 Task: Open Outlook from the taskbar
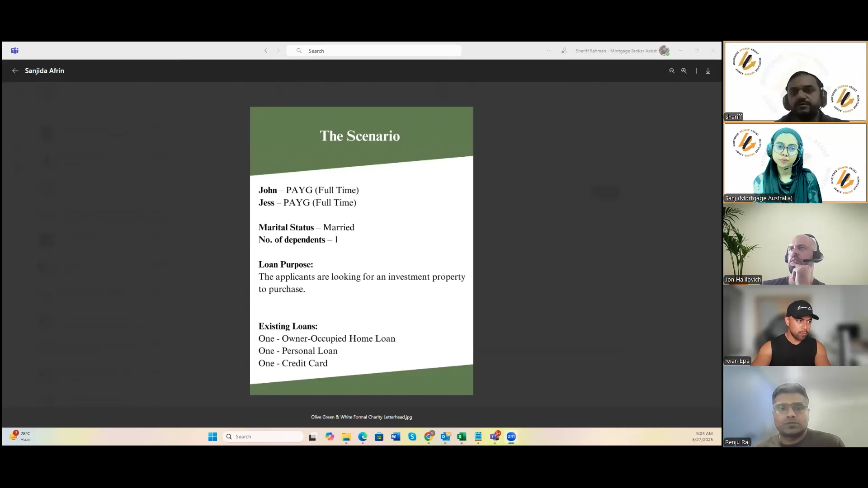pos(446,436)
